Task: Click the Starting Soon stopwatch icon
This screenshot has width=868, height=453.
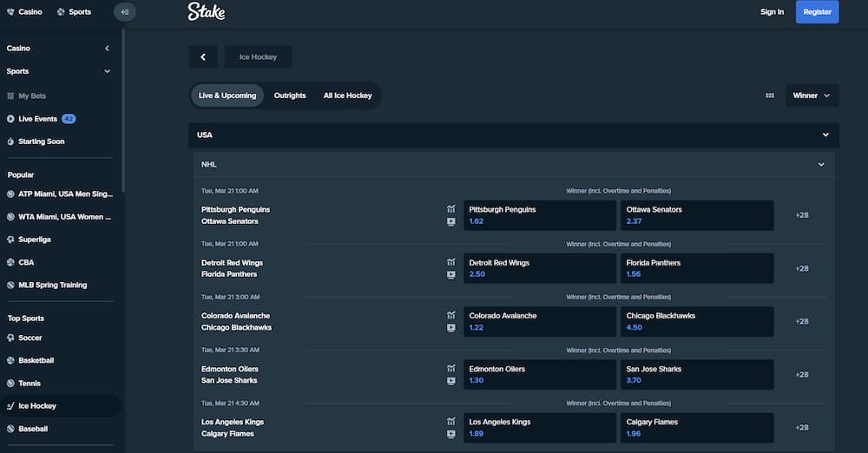Action: coord(10,141)
